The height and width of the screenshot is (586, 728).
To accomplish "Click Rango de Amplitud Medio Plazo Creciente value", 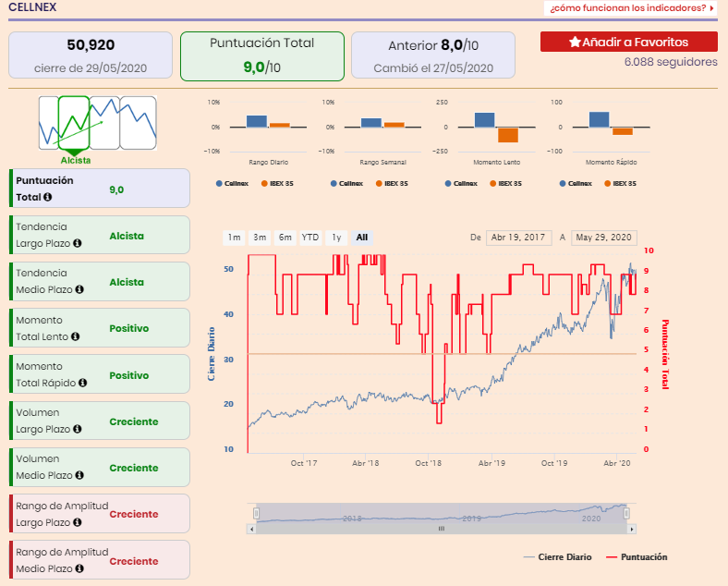I will tap(134, 561).
